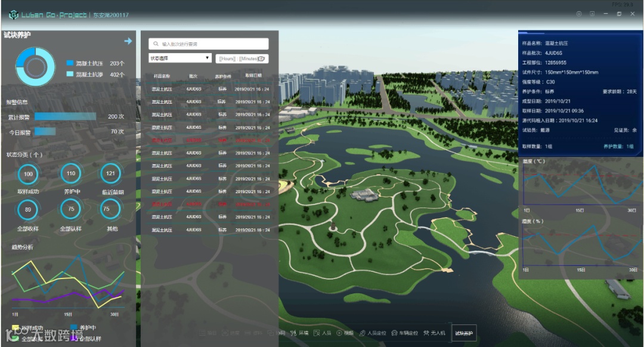The image size is (644, 347).
Task: Click the 批次 column header
Action: [x=193, y=76]
